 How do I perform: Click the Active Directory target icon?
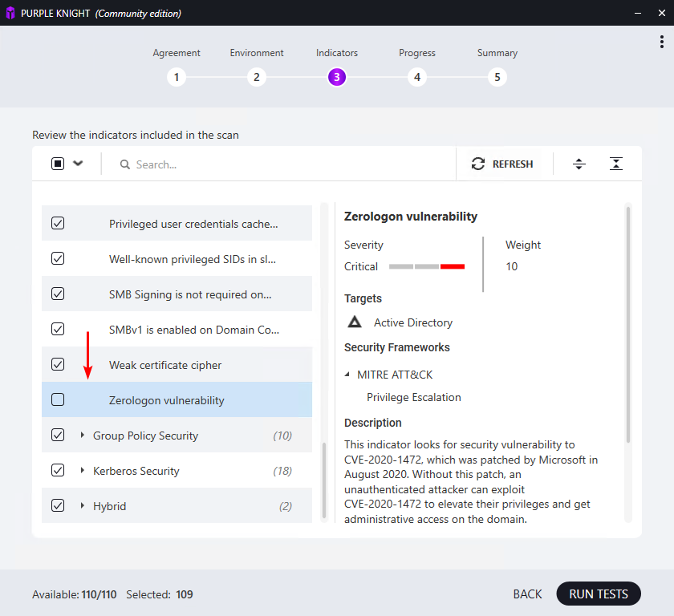(355, 322)
